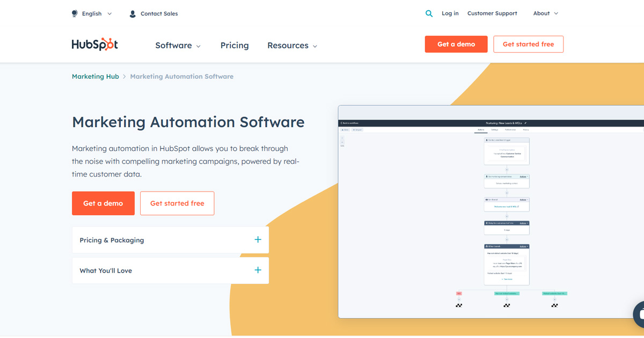Go to Pricing in the main navigation
Image resolution: width=644 pixels, height=338 pixels.
235,46
